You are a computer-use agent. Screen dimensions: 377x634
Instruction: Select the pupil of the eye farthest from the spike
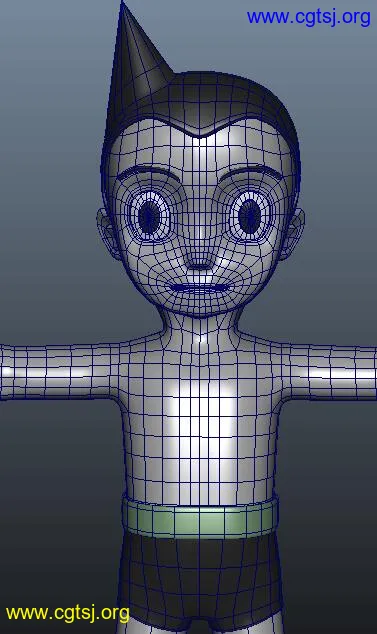[249, 216]
